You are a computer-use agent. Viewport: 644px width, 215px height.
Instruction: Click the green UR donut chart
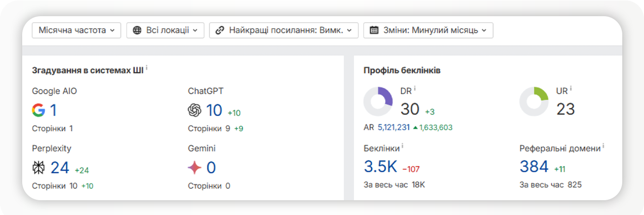click(x=534, y=101)
